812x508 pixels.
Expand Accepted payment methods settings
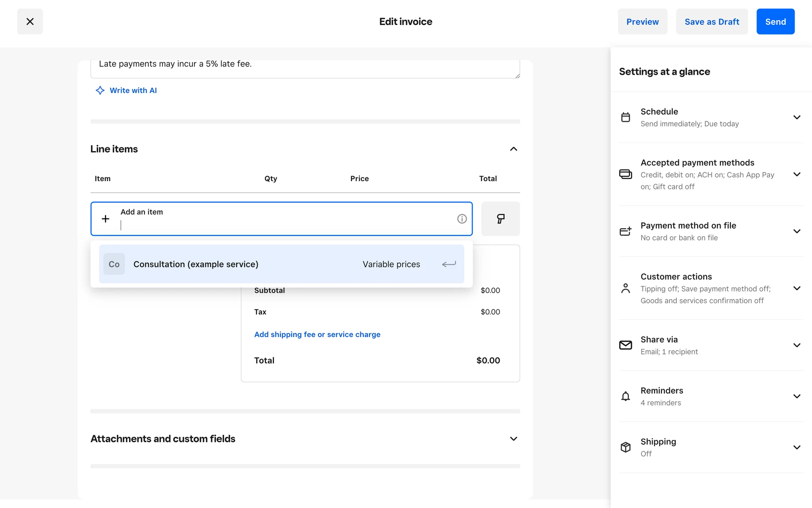(797, 174)
